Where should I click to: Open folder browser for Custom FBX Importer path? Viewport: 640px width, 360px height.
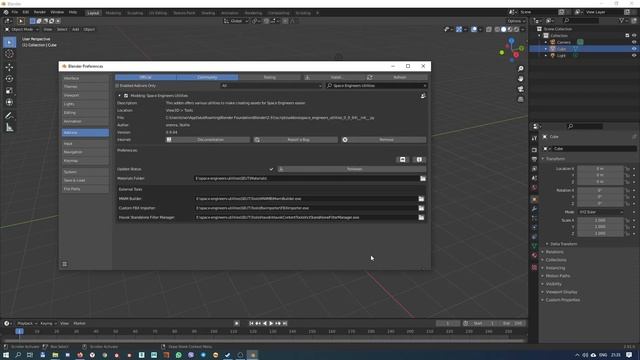coord(421,208)
